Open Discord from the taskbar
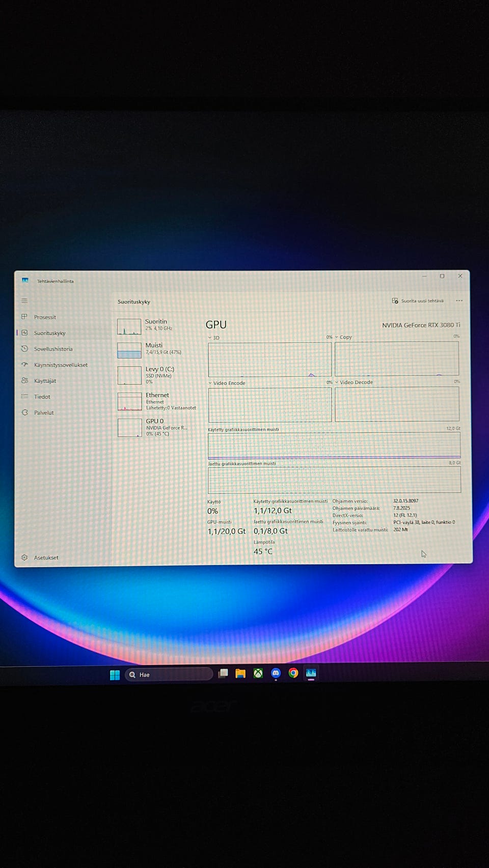 pos(276,674)
